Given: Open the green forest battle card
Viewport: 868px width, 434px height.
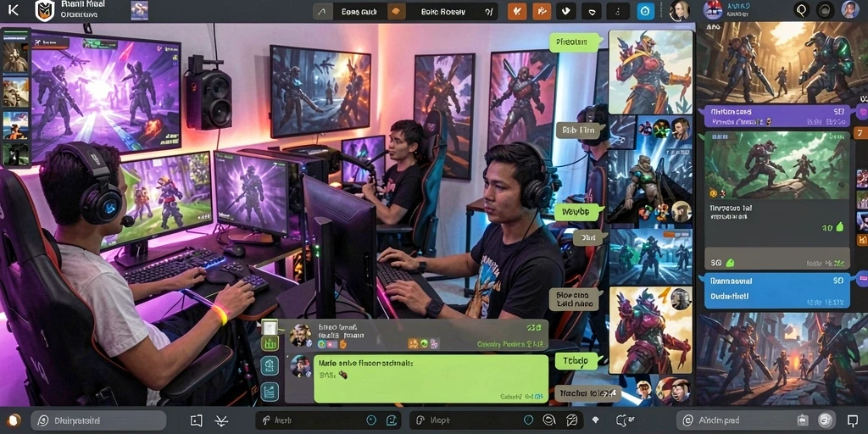Looking at the screenshot, I should (777, 164).
